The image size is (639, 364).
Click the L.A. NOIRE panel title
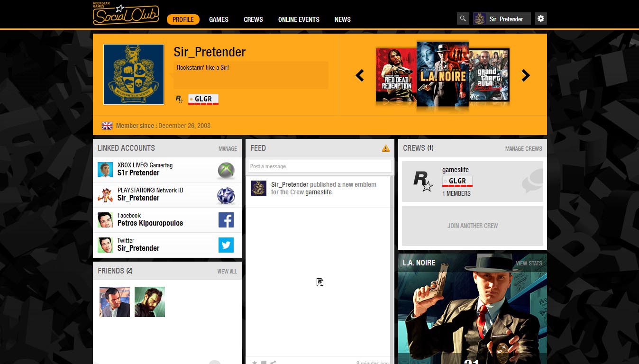pyautogui.click(x=419, y=263)
